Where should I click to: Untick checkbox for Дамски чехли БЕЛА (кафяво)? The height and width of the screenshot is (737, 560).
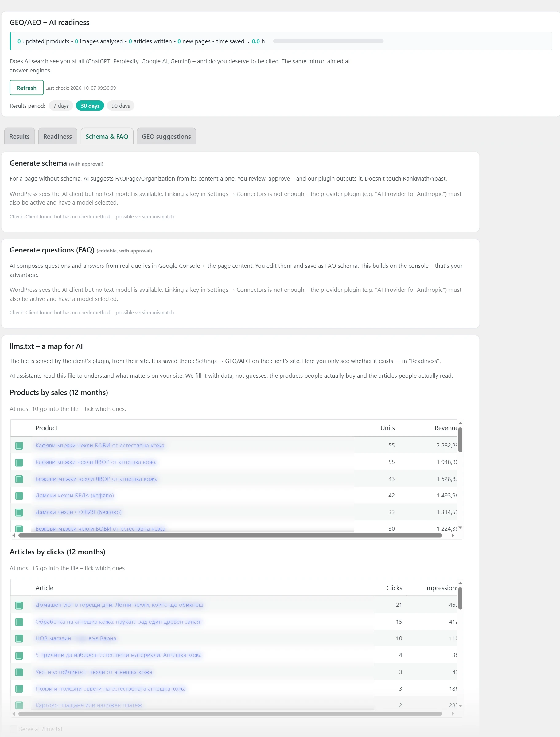click(19, 496)
